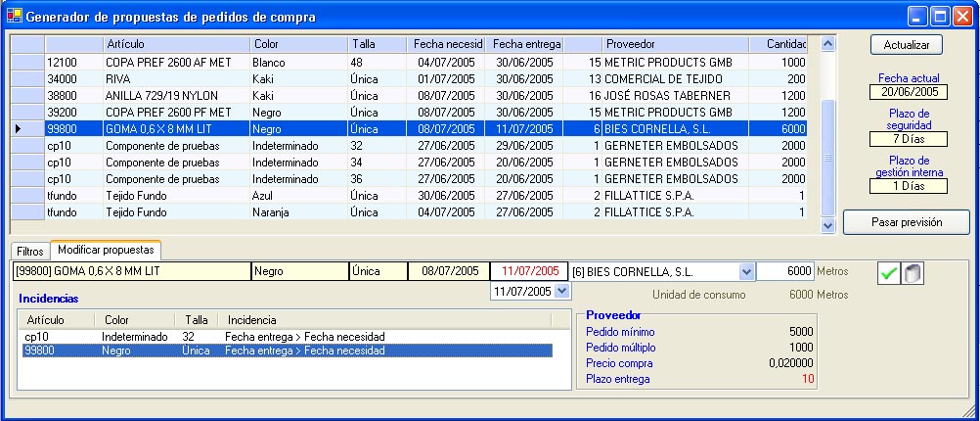Switch to the Filtros tab
Image resolution: width=980 pixels, height=421 pixels.
[x=29, y=252]
